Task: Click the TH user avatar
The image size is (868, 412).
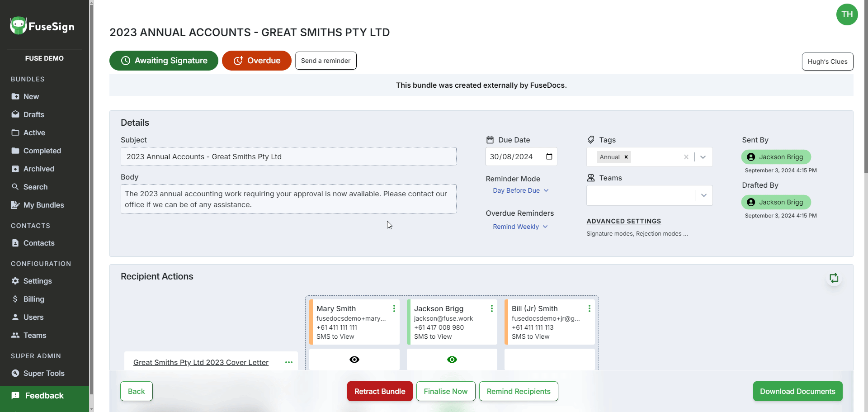Action: [x=847, y=14]
